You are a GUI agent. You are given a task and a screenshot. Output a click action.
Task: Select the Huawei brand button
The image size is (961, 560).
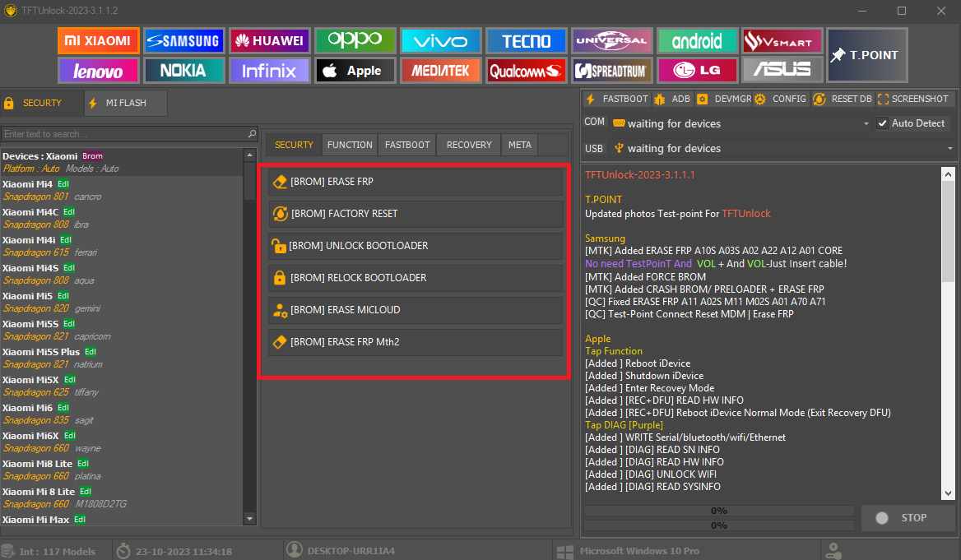270,41
